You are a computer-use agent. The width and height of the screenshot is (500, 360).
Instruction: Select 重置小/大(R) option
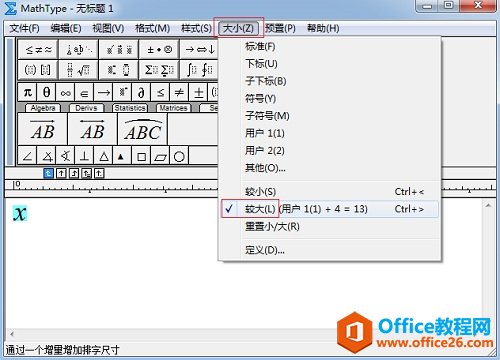pyautogui.click(x=330, y=227)
